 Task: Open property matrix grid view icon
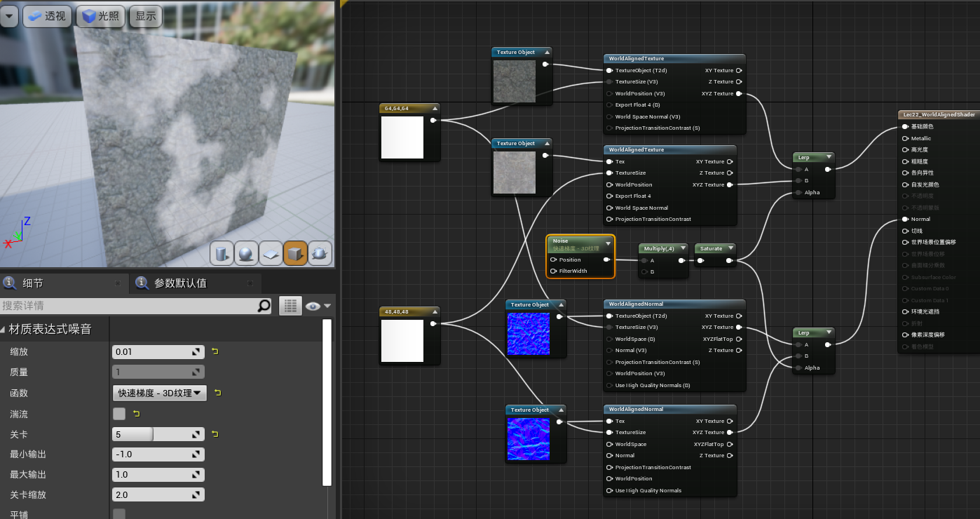[290, 306]
